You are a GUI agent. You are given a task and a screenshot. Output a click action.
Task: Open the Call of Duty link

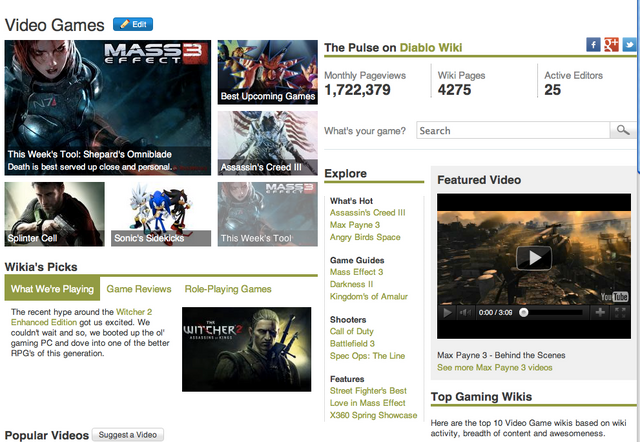point(351,331)
